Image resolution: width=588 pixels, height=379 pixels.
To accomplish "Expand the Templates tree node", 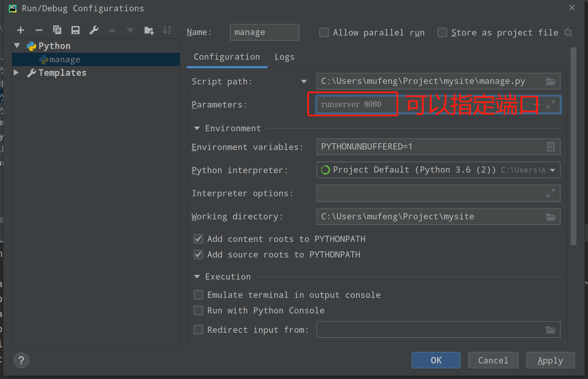I will (16, 73).
